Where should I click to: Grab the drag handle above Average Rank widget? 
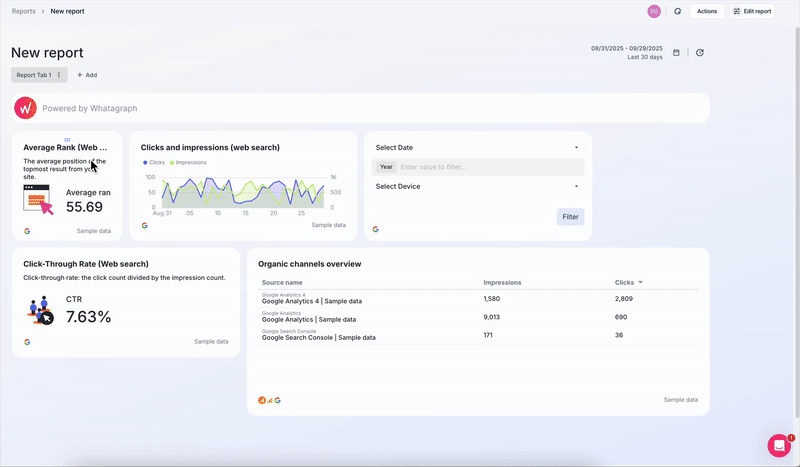(x=67, y=140)
